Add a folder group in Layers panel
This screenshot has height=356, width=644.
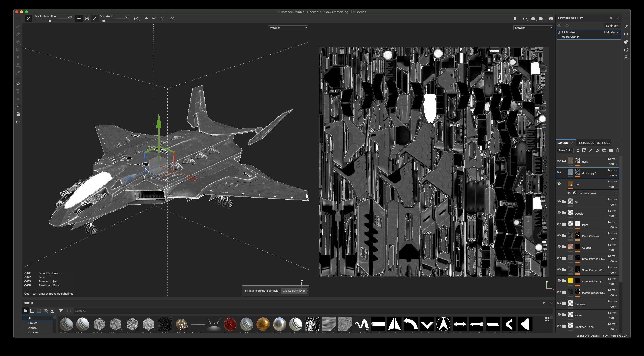[x=611, y=150]
